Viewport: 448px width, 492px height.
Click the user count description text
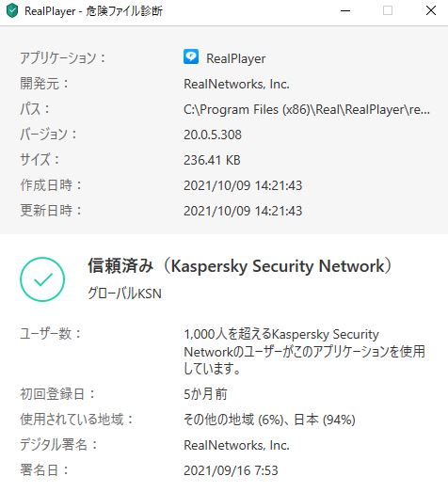304,352
